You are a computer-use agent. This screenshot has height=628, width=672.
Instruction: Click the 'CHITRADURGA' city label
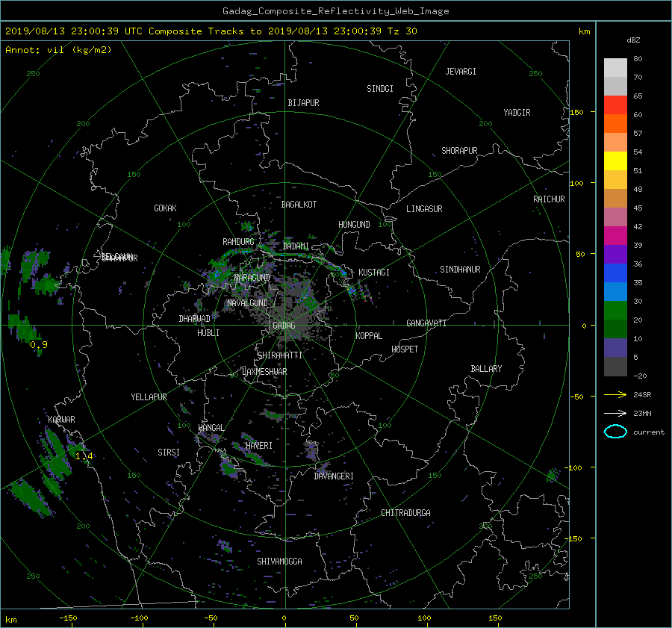tap(406, 513)
